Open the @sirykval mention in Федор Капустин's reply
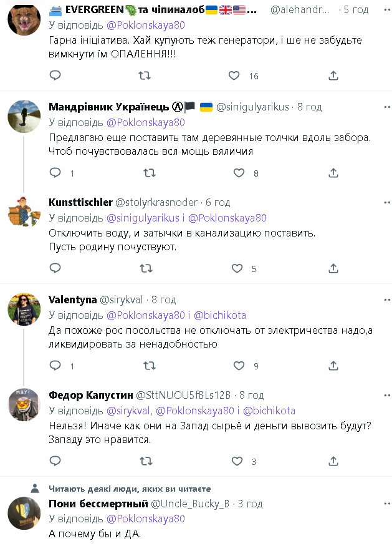 [129, 411]
